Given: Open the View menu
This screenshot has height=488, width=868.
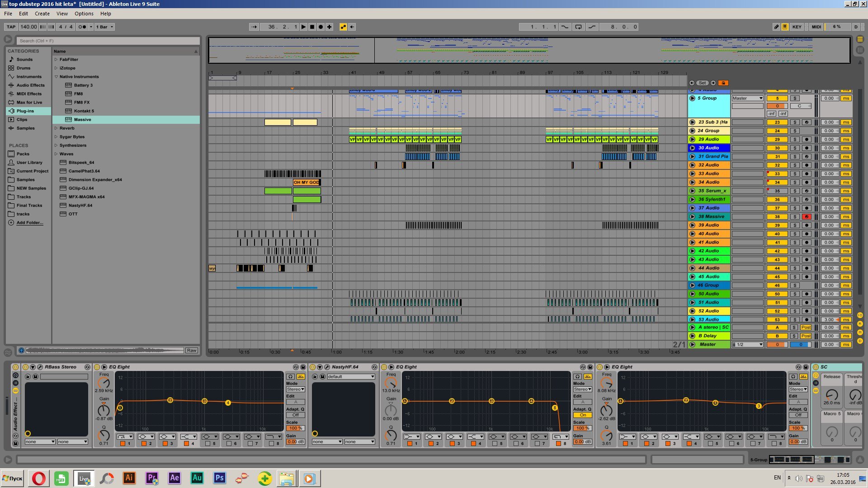Looking at the screenshot, I should pyautogui.click(x=62, y=14).
